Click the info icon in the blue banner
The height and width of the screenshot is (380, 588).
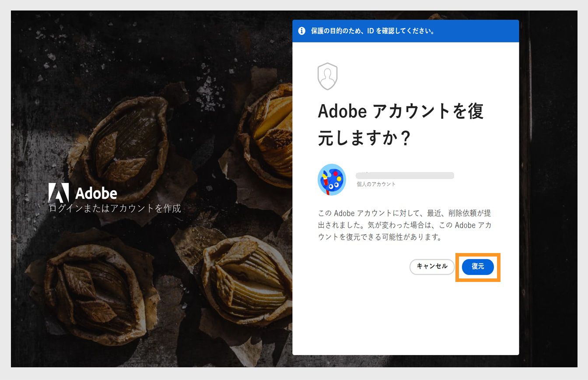(302, 31)
